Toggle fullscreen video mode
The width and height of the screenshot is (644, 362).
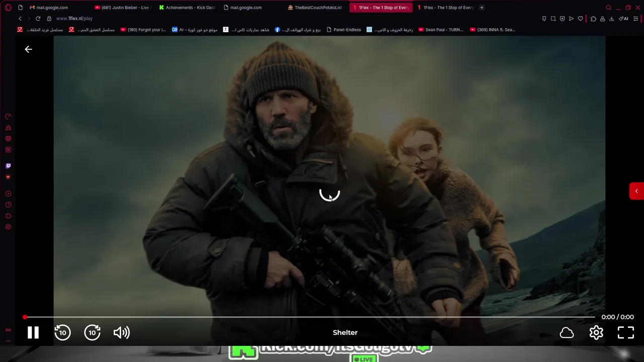click(626, 332)
